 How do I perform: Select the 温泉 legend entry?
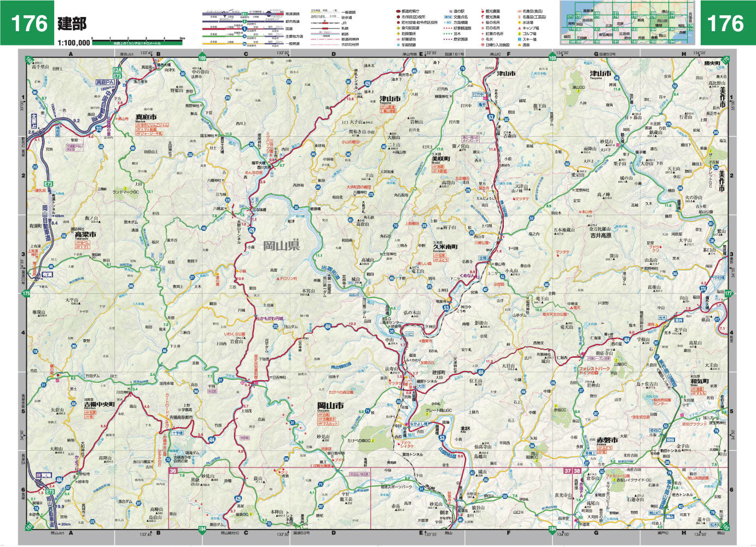tap(526, 45)
